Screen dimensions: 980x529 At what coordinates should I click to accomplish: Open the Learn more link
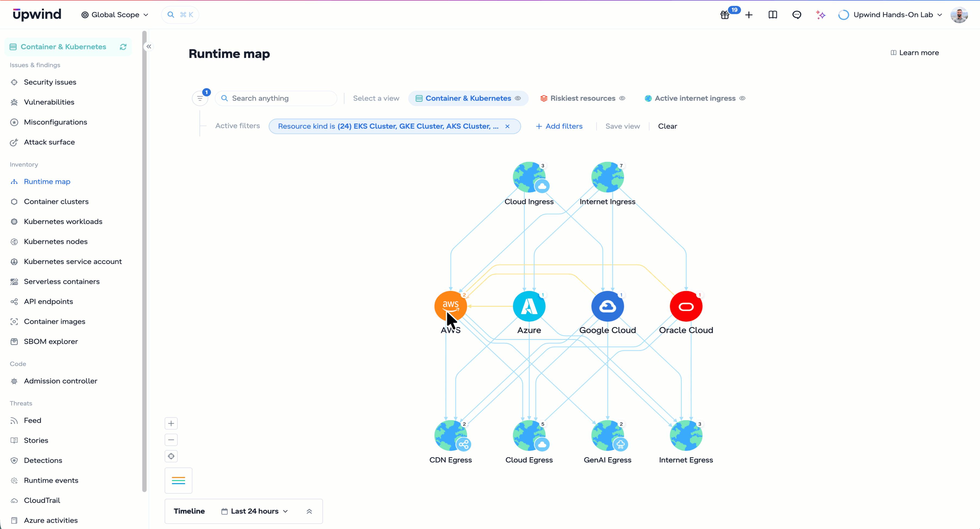click(915, 53)
